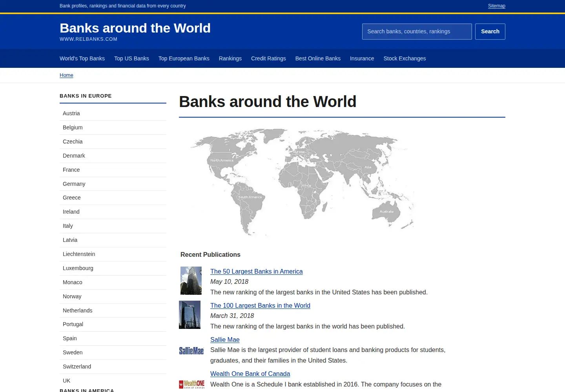This screenshot has height=392, width=565.
Task: Click the Search button
Action: tap(490, 31)
